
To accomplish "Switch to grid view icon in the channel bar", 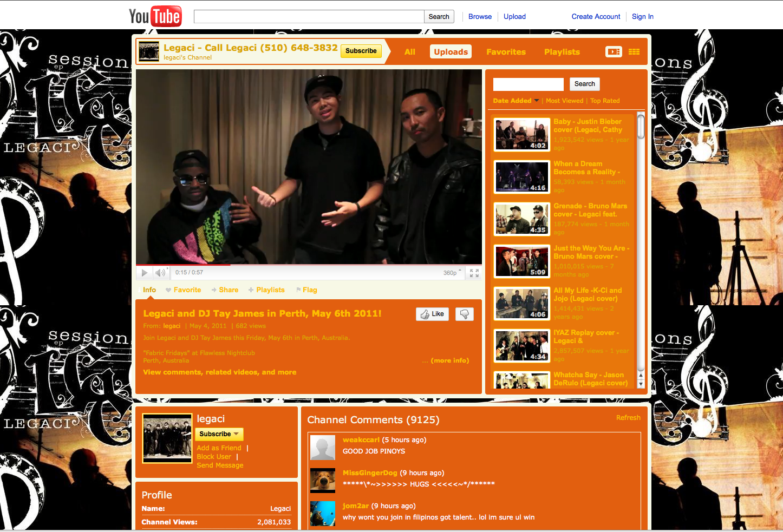I will click(x=634, y=52).
